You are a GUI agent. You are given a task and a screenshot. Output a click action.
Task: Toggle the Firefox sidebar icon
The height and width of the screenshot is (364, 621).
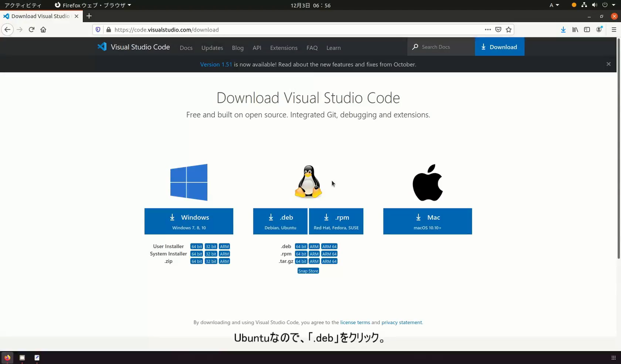pos(587,29)
